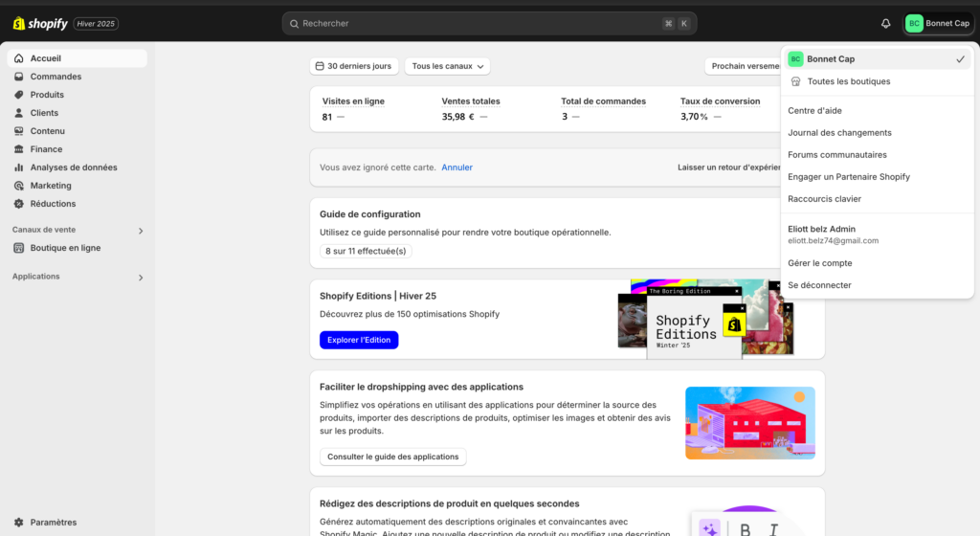This screenshot has height=536, width=980.
Task: Click the calendar icon on 30 derniers jours
Action: point(320,66)
